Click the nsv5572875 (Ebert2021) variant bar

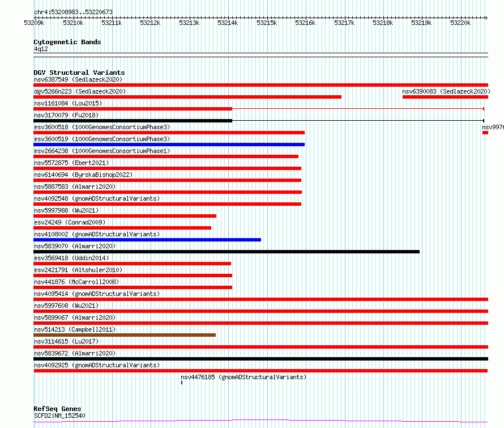[x=167, y=168]
